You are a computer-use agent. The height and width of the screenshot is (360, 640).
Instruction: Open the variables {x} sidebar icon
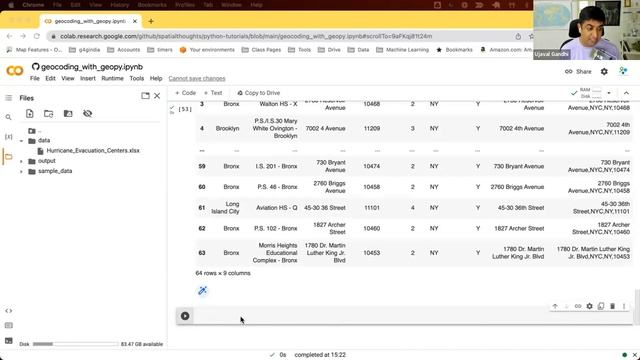9,137
